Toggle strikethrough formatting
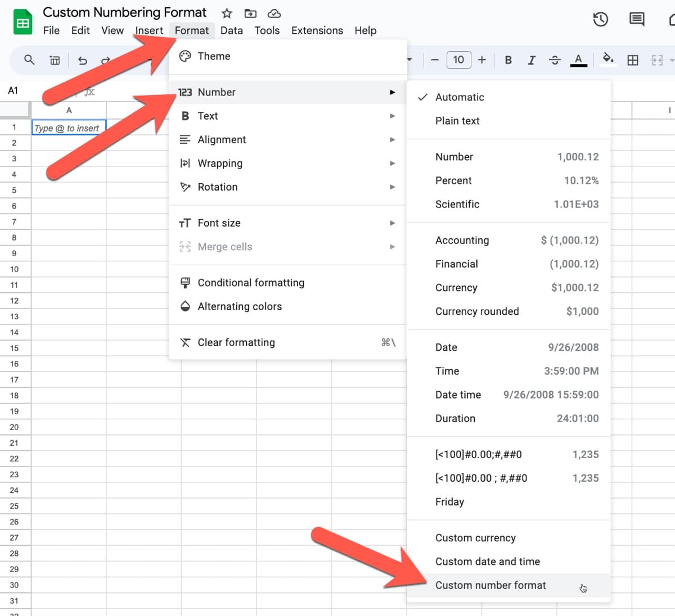 click(555, 60)
